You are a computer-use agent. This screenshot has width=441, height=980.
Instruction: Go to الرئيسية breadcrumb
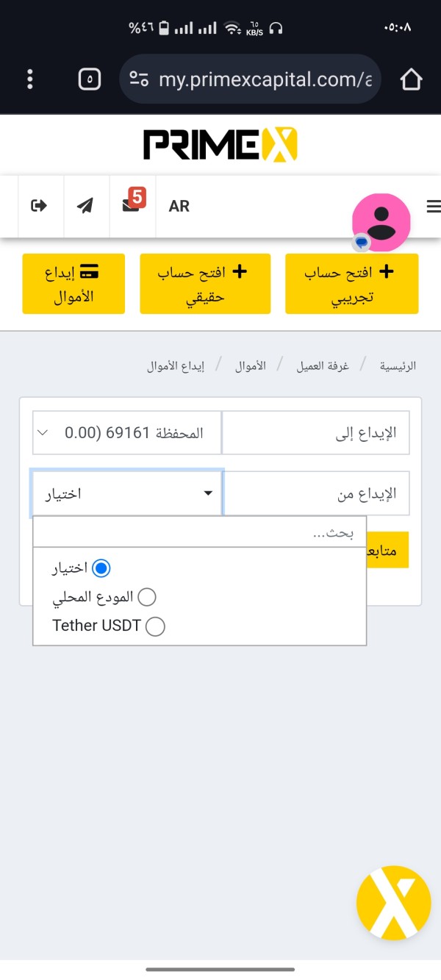click(x=398, y=365)
